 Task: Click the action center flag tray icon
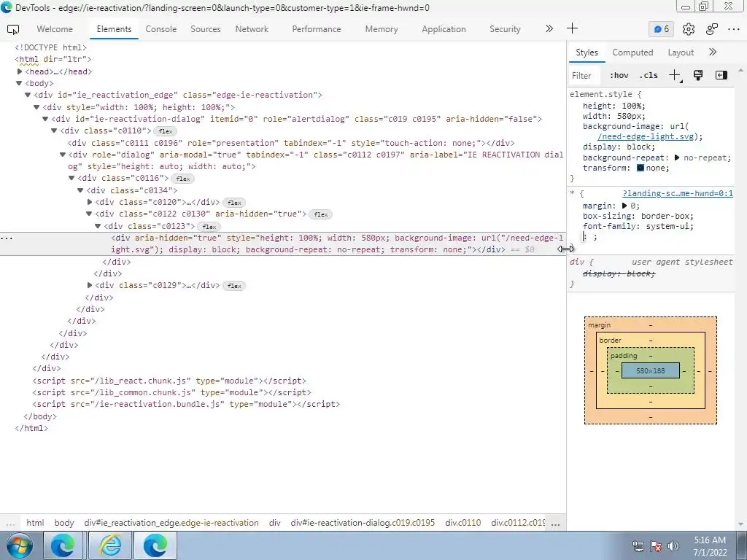656,546
